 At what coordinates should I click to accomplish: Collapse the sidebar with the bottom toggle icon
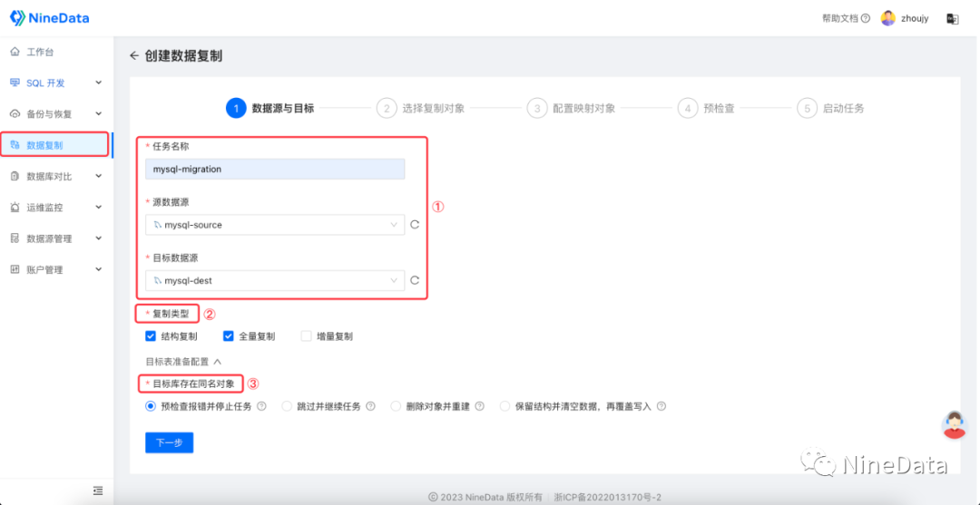(x=98, y=490)
